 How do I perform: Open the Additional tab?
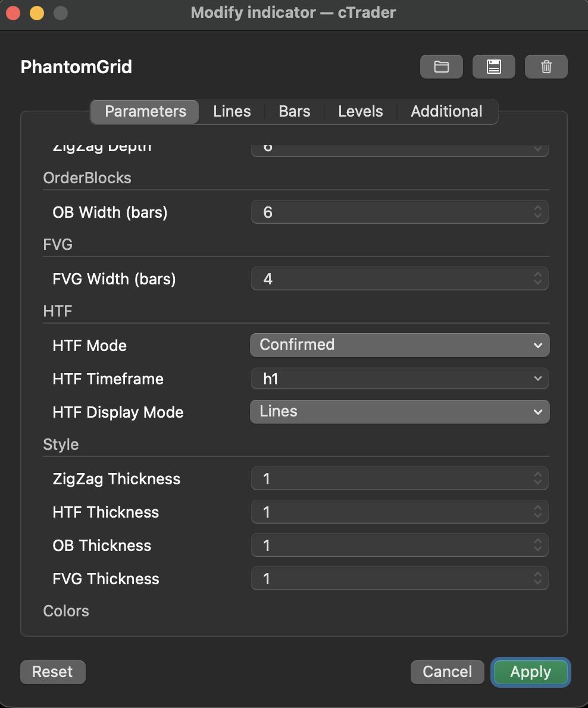[x=446, y=111]
